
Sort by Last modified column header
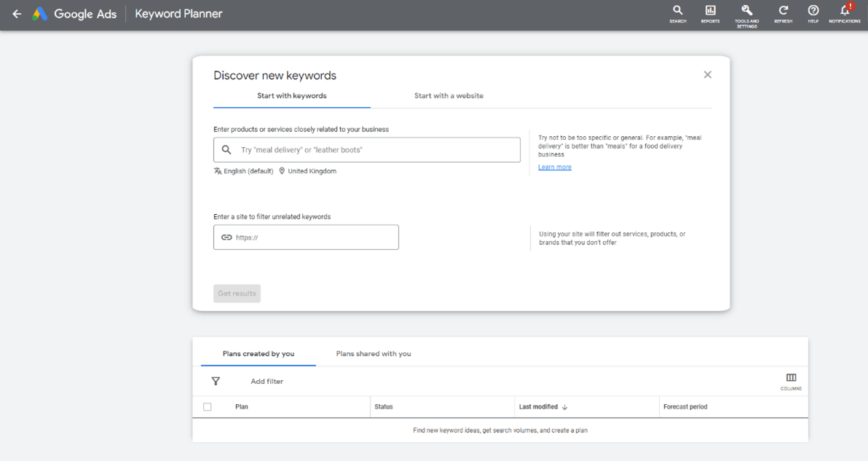coord(538,407)
